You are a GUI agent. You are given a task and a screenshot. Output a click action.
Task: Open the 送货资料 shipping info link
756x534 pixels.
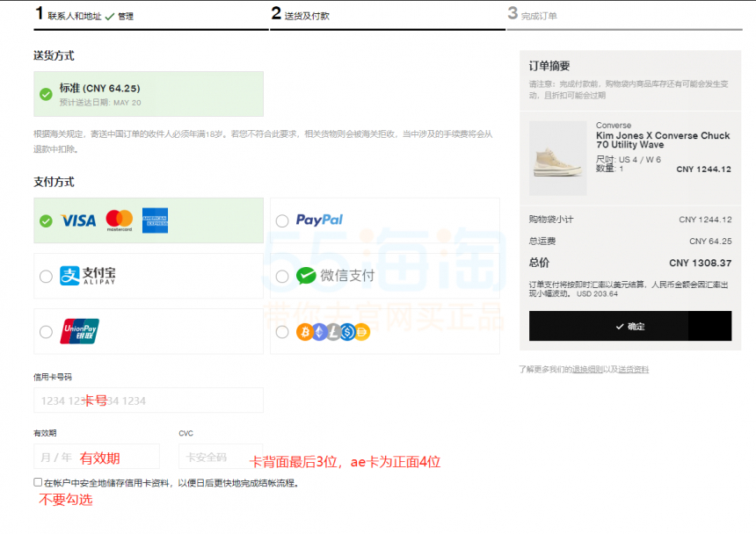(634, 370)
